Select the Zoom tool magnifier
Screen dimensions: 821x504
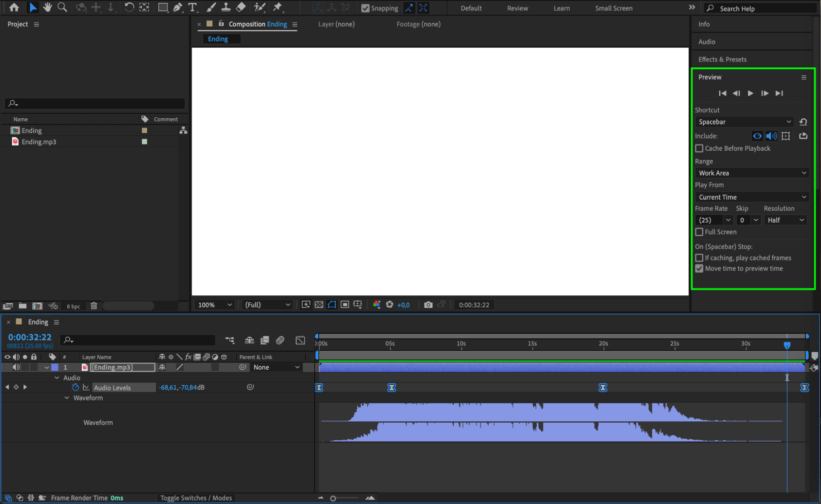click(62, 7)
